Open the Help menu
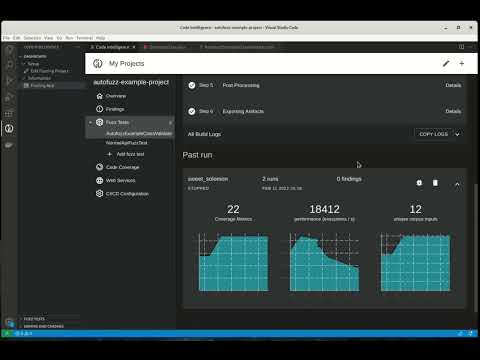Screen dimensions: 480x360 pos(101,38)
